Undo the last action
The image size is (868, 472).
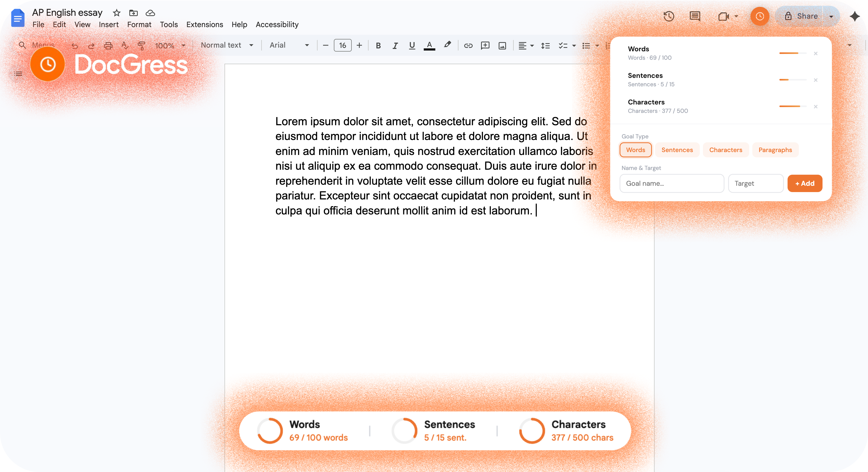coord(75,46)
